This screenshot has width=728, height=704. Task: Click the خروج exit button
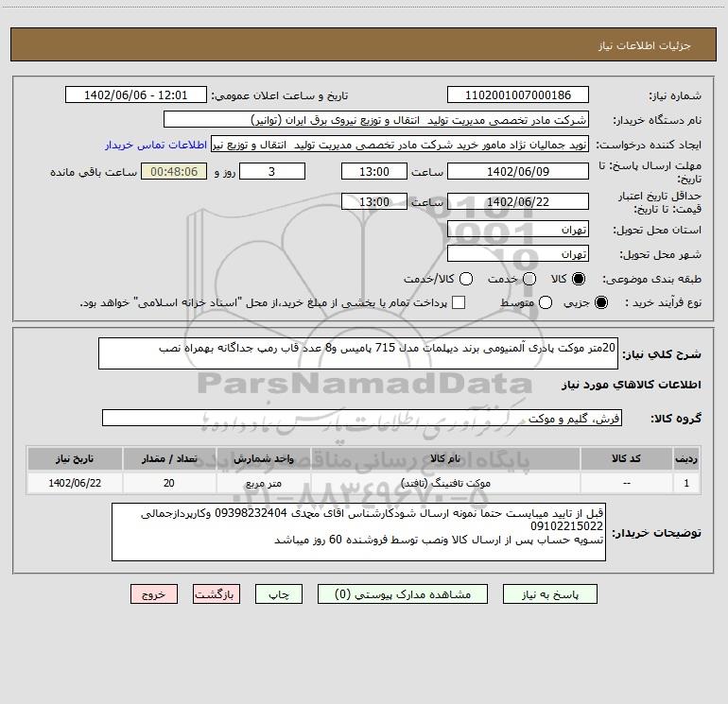click(x=154, y=594)
